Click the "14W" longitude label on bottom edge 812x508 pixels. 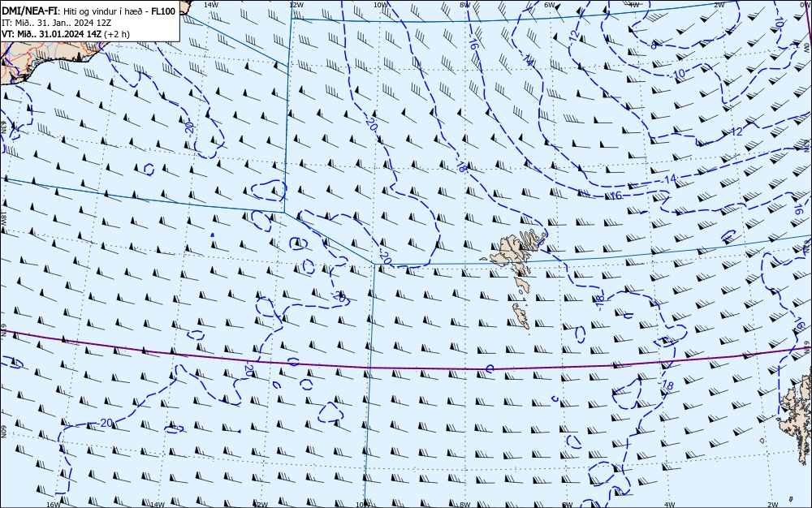pyautogui.click(x=157, y=505)
